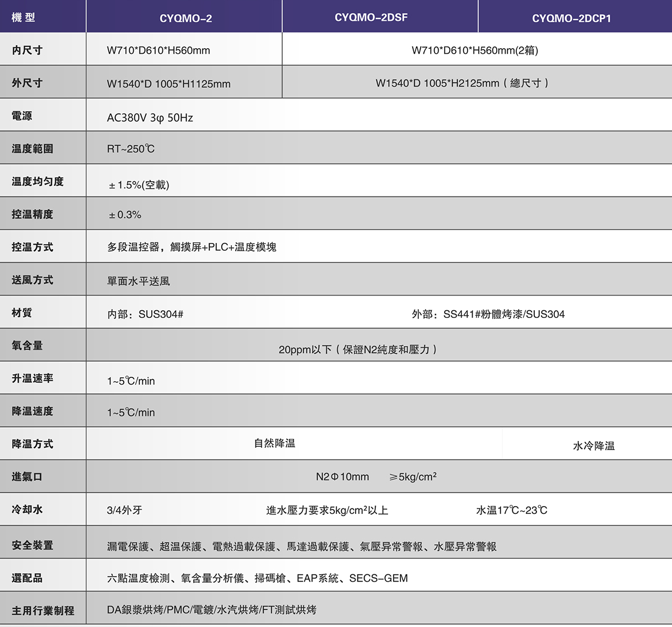Click the 機型 header cell
Image resolution: width=672 pixels, height=627 pixels.
(24, 17)
